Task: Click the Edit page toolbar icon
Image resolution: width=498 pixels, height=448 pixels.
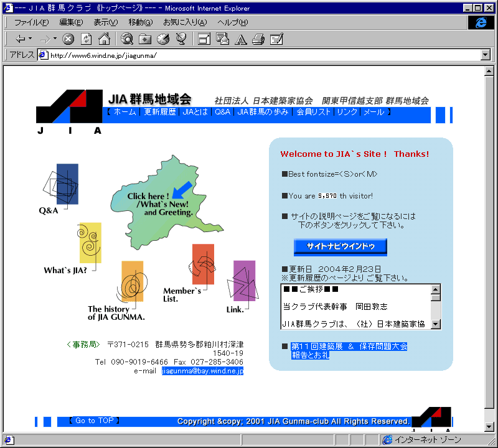Action: [276, 39]
